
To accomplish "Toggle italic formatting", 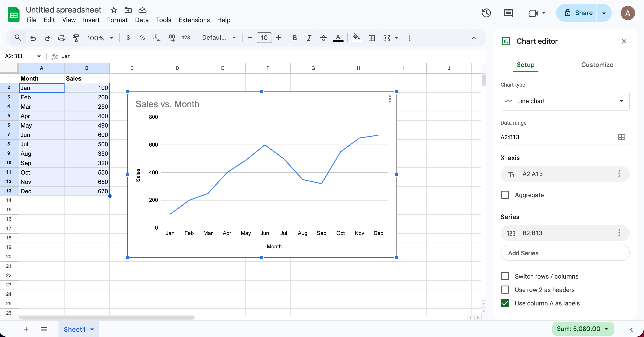I will pos(309,38).
